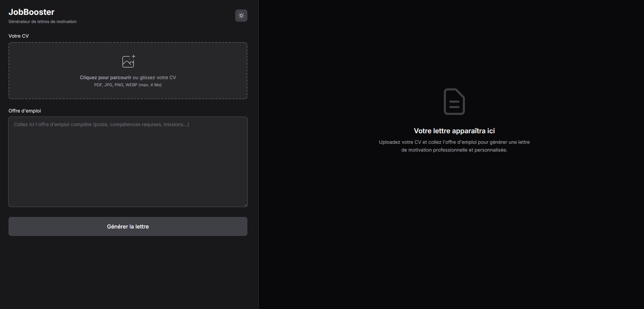The width and height of the screenshot is (644, 309).
Task: Click the image upload icon in dropzone
Action: 128,61
